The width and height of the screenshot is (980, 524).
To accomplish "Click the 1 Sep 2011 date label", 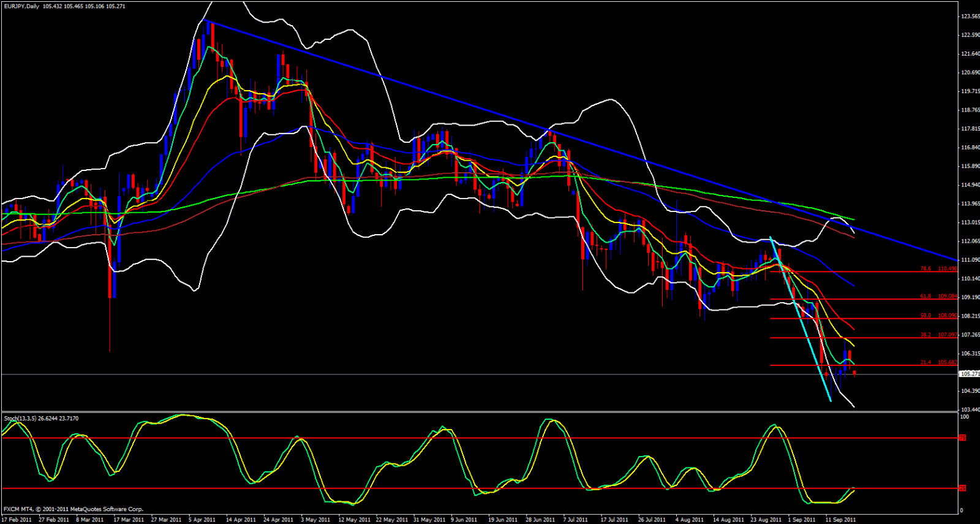I will [x=802, y=520].
